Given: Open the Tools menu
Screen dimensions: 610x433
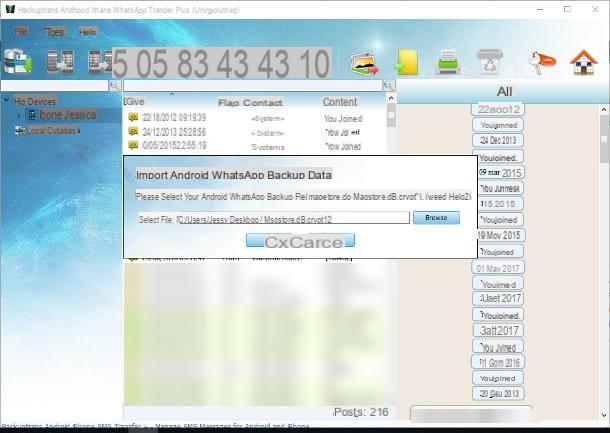Looking at the screenshot, I should pos(54,32).
